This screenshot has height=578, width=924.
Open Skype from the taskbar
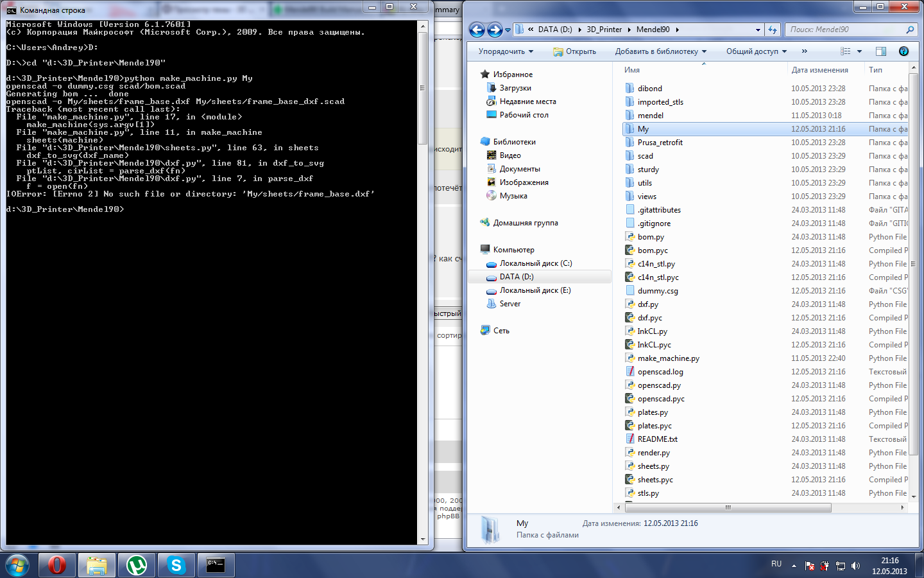[x=176, y=565]
